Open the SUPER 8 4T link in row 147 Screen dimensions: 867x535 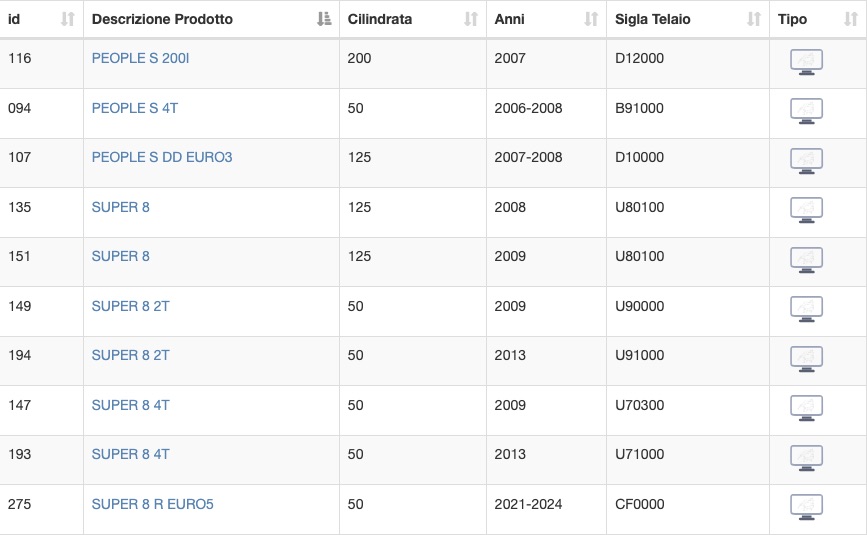click(130, 405)
